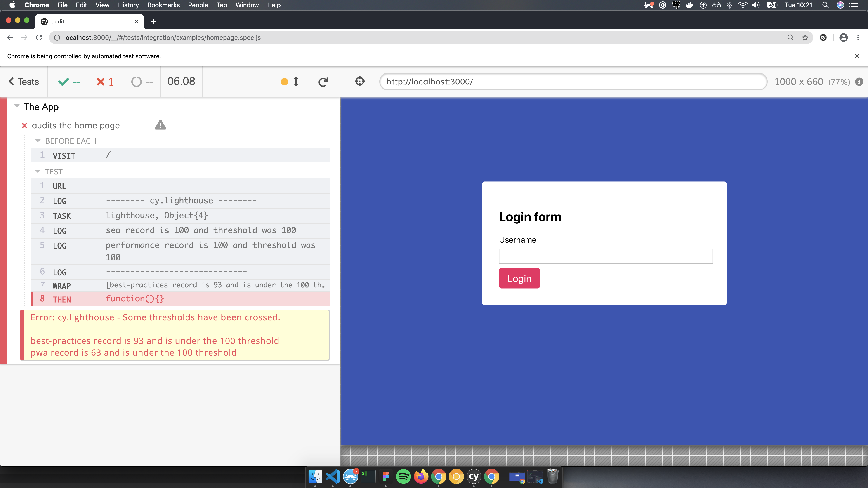Click the Username input field

click(606, 256)
